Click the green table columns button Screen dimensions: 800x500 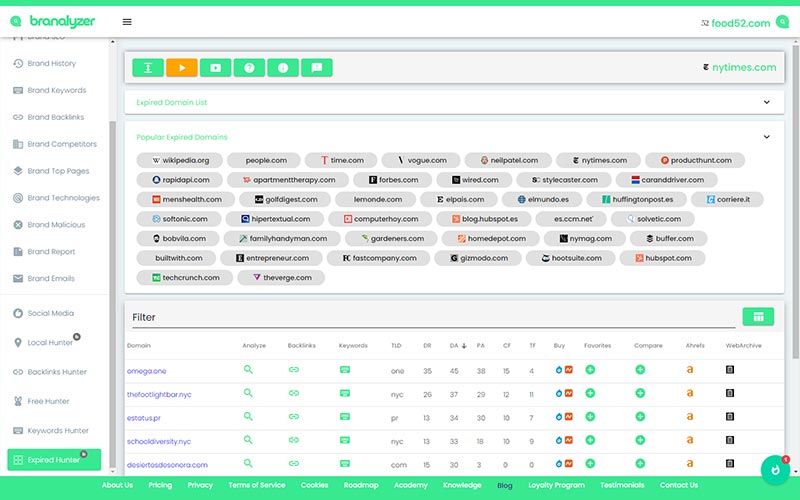[758, 316]
